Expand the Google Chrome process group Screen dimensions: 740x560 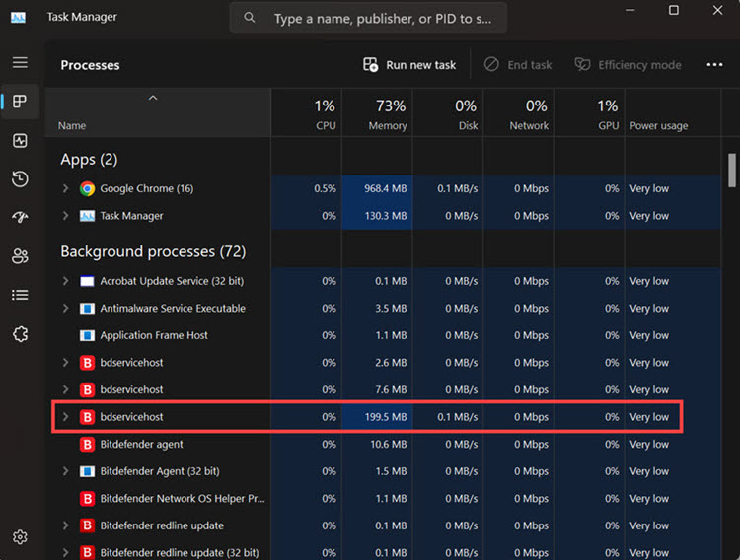pos(66,188)
